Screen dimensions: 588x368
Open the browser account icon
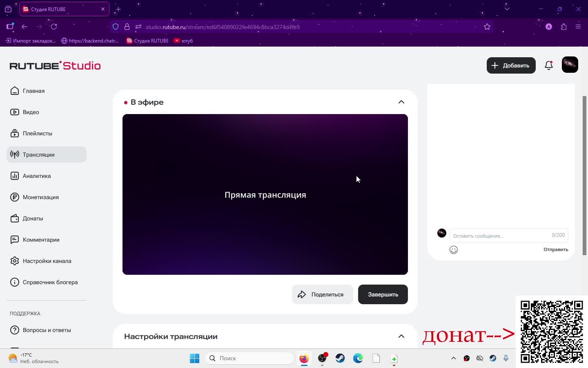tap(549, 27)
